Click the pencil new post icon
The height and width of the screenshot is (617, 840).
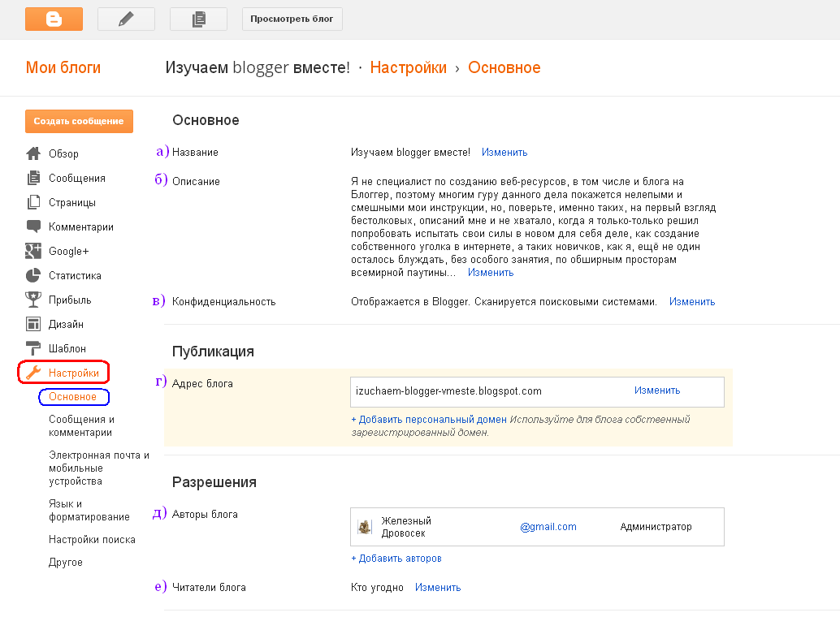click(127, 19)
